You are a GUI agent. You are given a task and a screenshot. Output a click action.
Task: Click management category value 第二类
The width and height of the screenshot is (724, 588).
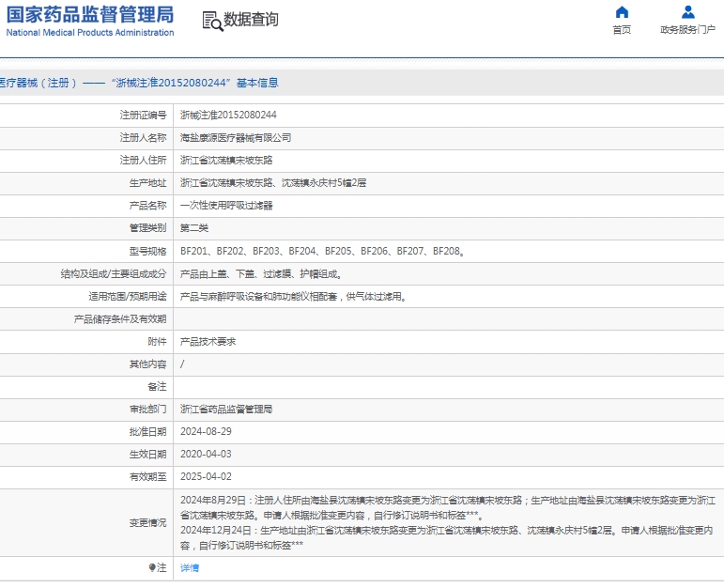pos(194,228)
